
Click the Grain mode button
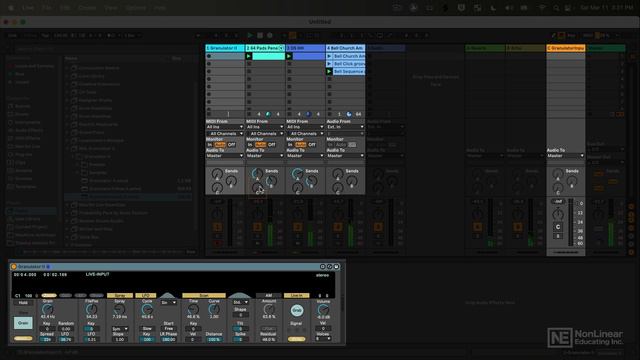tap(23, 323)
